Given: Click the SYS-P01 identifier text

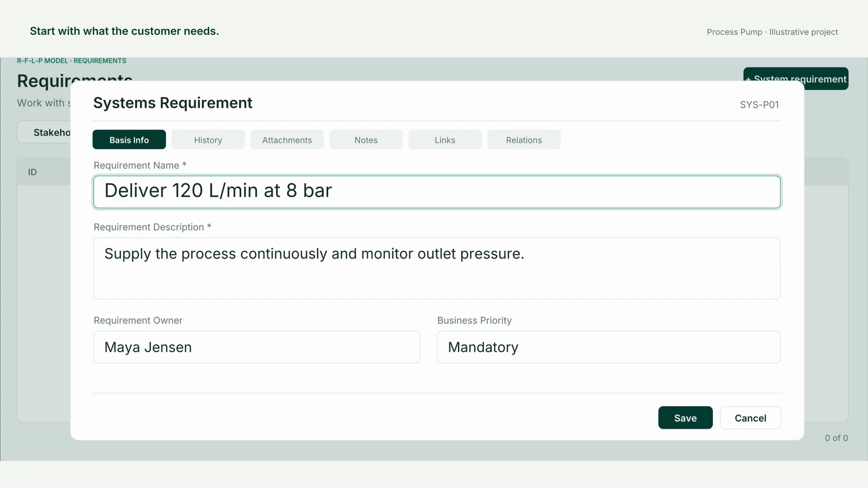Looking at the screenshot, I should click(x=759, y=105).
